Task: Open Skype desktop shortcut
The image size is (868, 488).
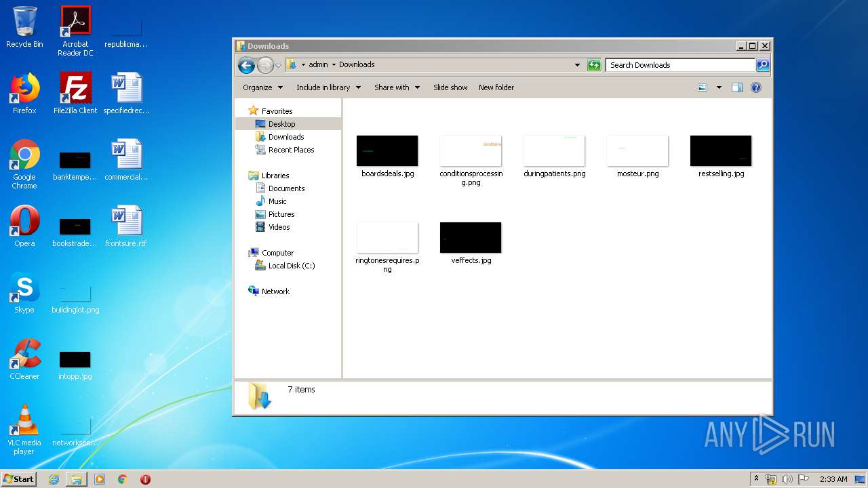Action: [x=24, y=293]
